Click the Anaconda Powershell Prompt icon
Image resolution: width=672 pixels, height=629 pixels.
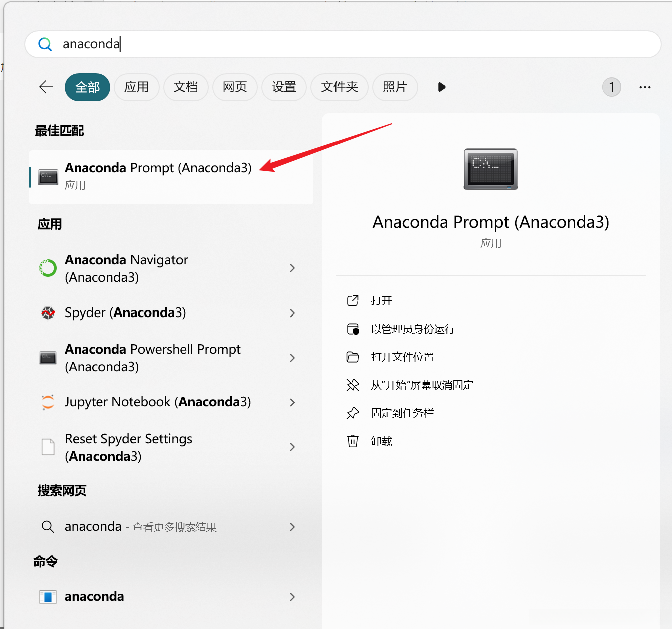point(48,358)
